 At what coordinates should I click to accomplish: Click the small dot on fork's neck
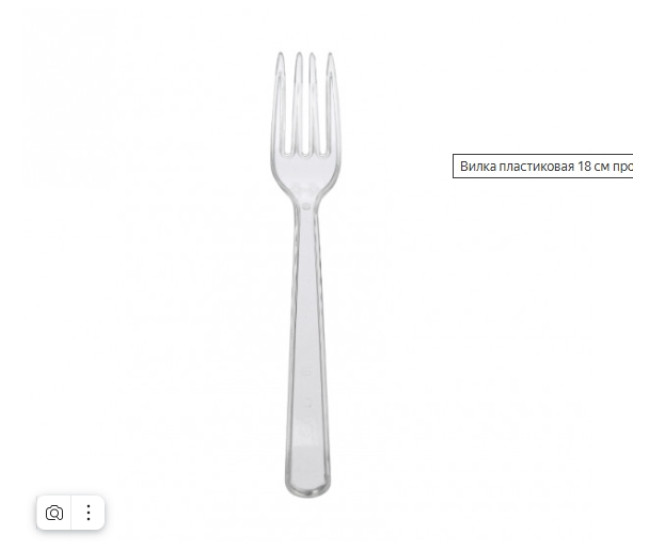306,206
